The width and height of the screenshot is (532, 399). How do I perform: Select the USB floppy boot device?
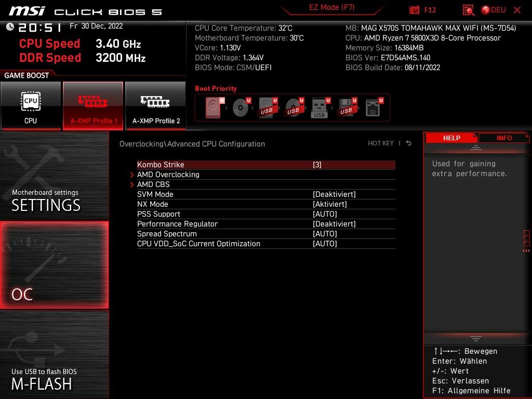pos(347,108)
